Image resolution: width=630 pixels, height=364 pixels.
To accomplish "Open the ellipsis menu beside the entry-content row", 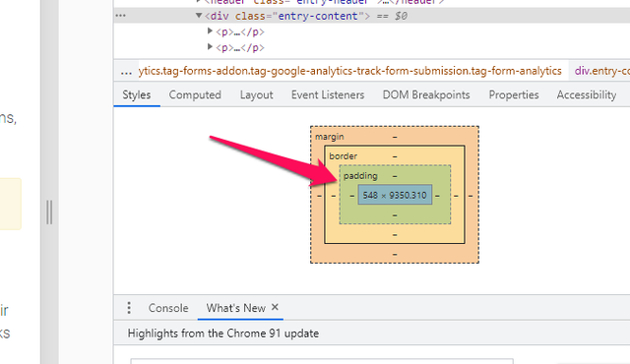I will [x=120, y=16].
